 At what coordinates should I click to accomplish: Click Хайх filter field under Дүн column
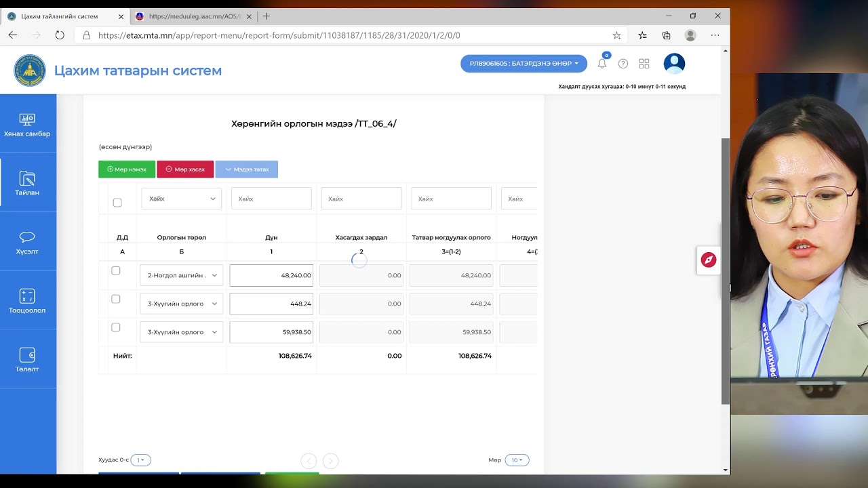pyautogui.click(x=271, y=199)
